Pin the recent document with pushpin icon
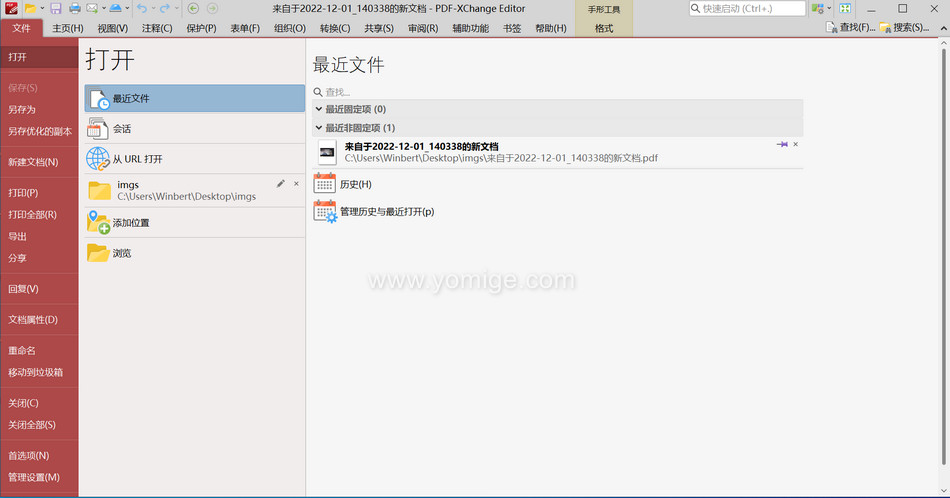The image size is (950, 498). [x=782, y=145]
